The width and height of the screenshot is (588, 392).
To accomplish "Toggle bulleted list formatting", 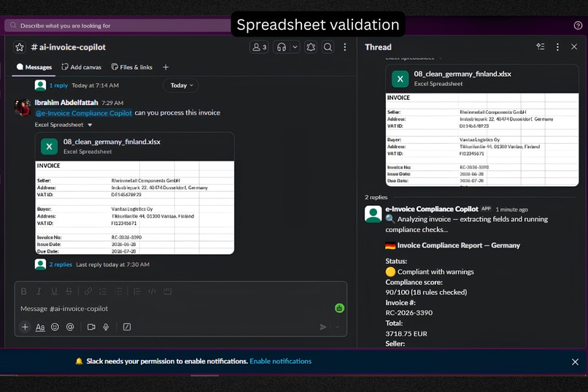I will (x=118, y=291).
